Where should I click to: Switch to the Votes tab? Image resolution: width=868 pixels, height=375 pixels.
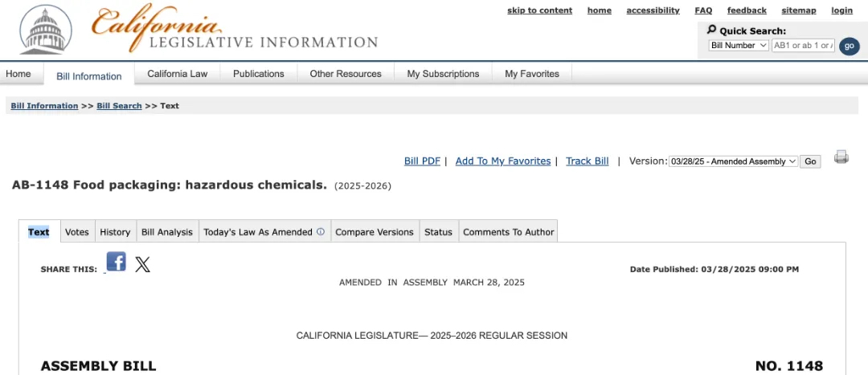77,232
